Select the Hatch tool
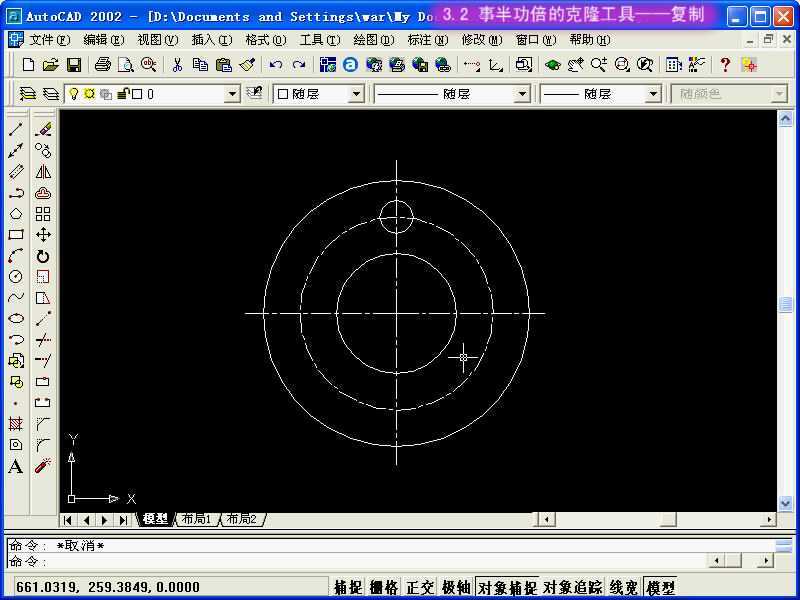 (16, 423)
